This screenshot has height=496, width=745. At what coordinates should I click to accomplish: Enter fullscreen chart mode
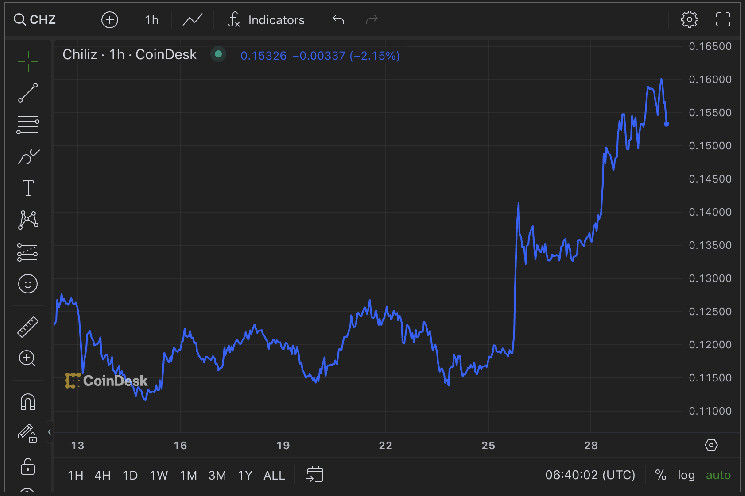point(723,19)
